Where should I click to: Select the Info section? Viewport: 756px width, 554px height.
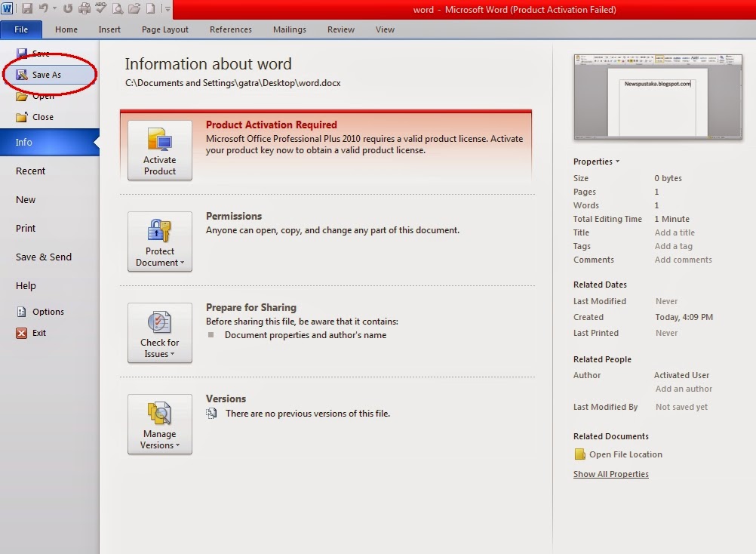pos(50,142)
